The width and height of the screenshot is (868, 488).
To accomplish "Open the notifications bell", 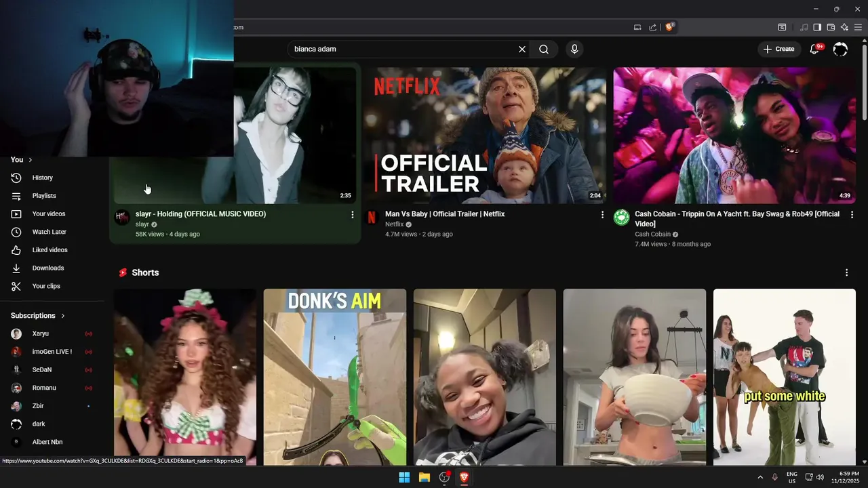I will point(816,49).
